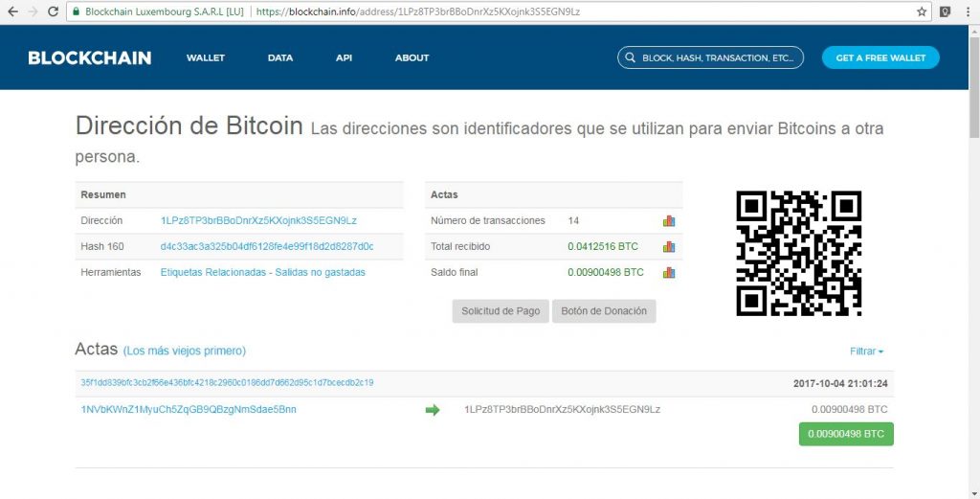
Task: Click the transaction count value 14
Action: pos(573,220)
